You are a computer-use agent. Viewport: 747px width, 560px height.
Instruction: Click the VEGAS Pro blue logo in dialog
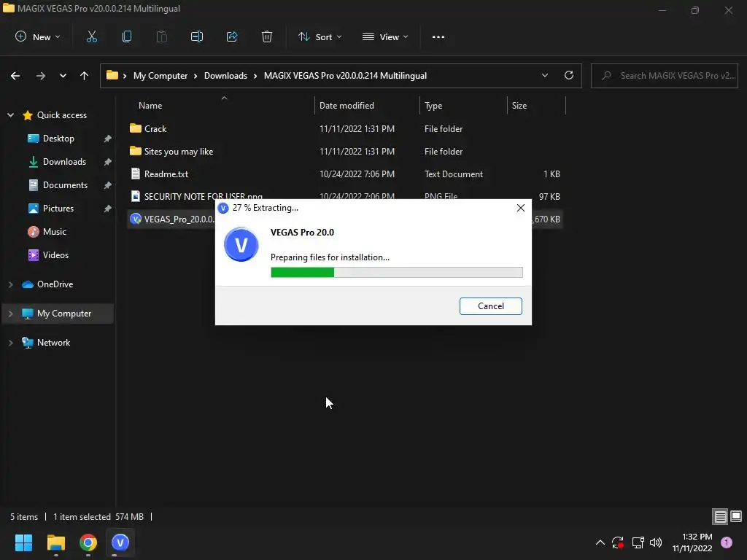241,244
